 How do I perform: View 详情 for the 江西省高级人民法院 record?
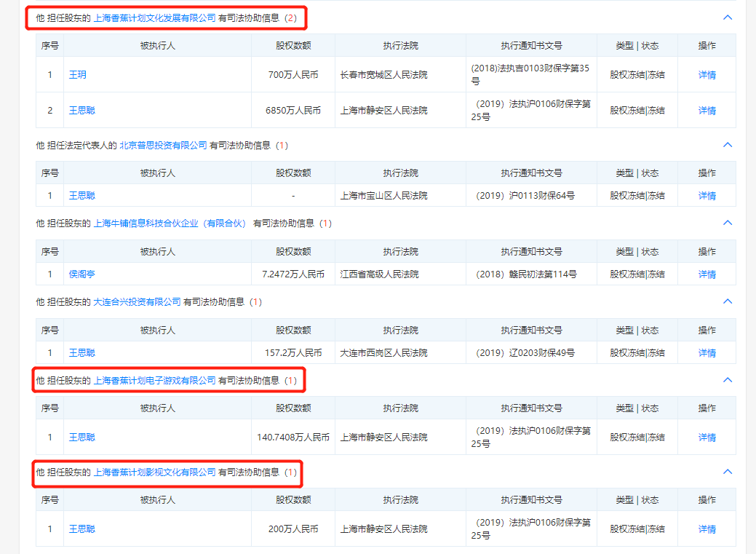pyautogui.click(x=707, y=274)
